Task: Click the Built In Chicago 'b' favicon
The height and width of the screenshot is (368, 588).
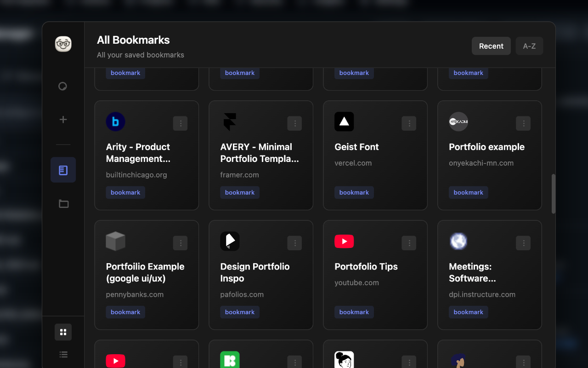Action: (116, 122)
